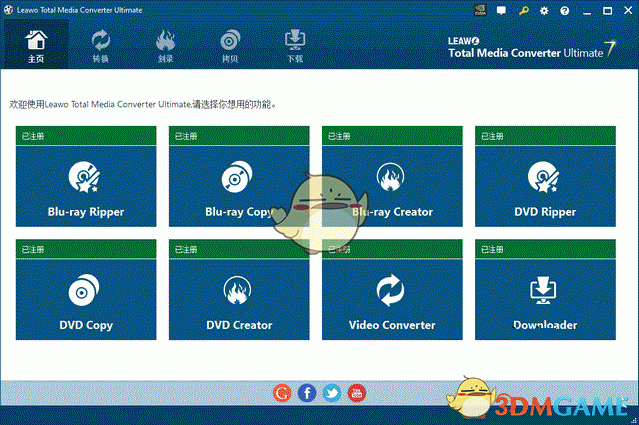
Task: Select the DVD Copy tile
Action: 86,298
